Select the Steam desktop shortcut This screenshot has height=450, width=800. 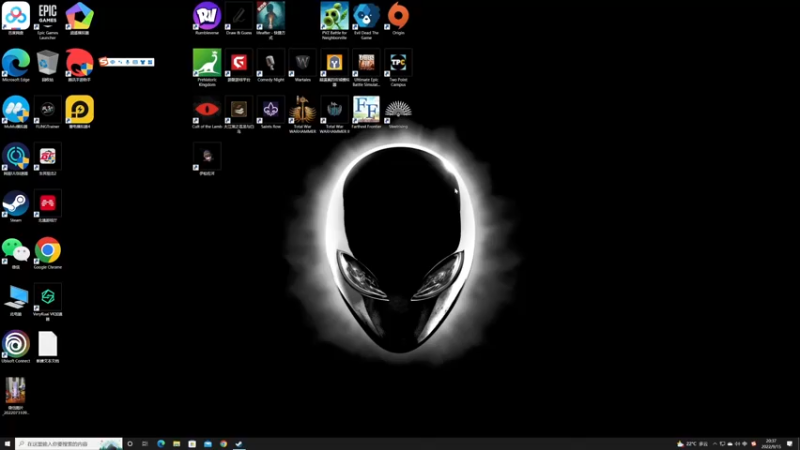(16, 206)
